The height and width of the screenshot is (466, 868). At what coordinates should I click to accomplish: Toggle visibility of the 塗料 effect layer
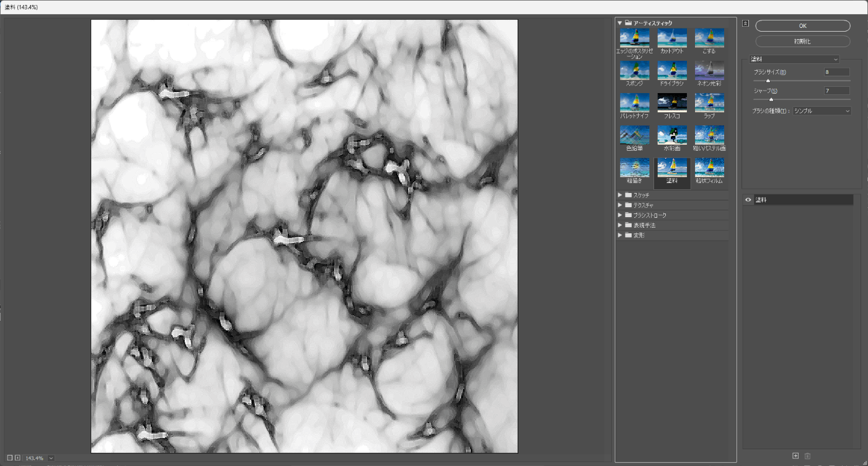748,200
